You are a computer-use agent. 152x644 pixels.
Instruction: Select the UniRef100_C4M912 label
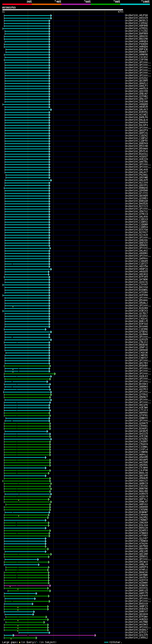(x=136, y=638)
